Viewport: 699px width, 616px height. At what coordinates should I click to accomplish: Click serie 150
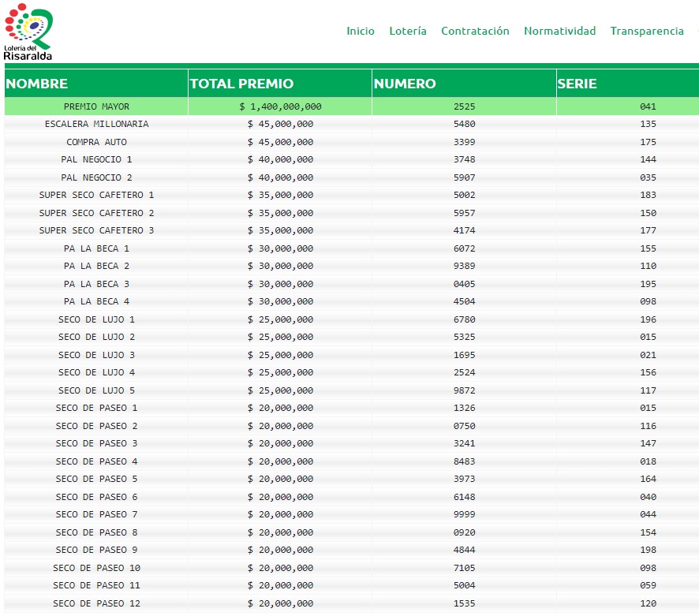coord(648,213)
